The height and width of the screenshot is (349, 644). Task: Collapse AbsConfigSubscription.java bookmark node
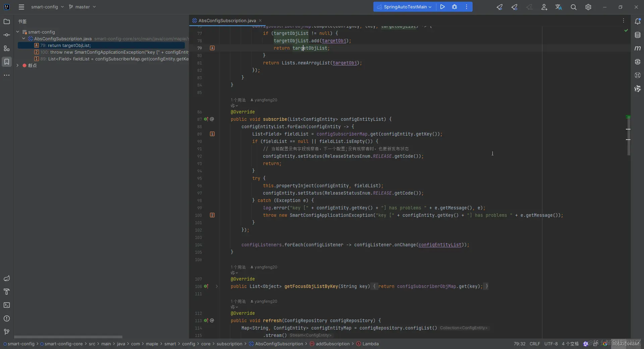tap(23, 39)
